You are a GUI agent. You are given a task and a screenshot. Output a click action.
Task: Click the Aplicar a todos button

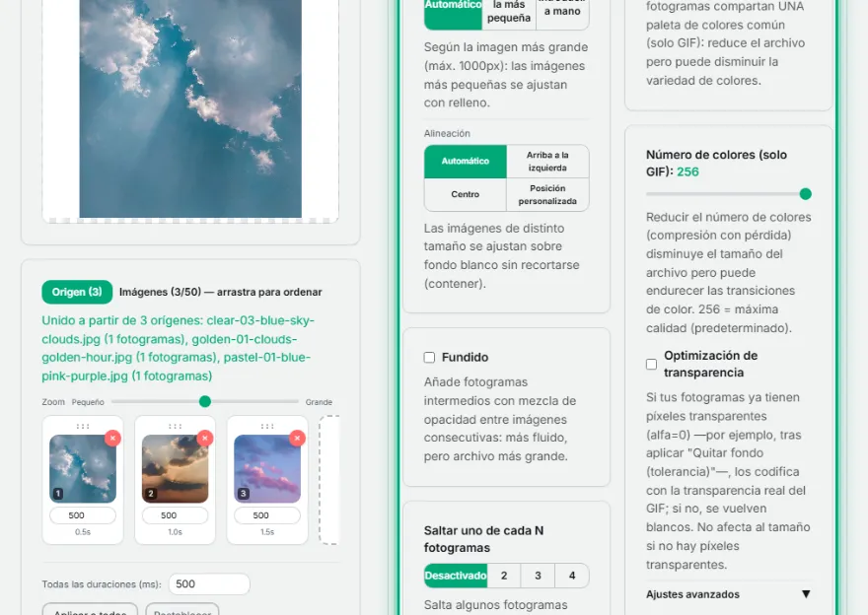click(90, 610)
